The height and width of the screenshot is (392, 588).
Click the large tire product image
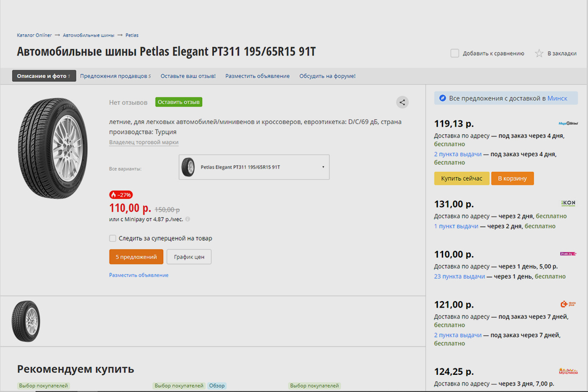pyautogui.click(x=53, y=148)
